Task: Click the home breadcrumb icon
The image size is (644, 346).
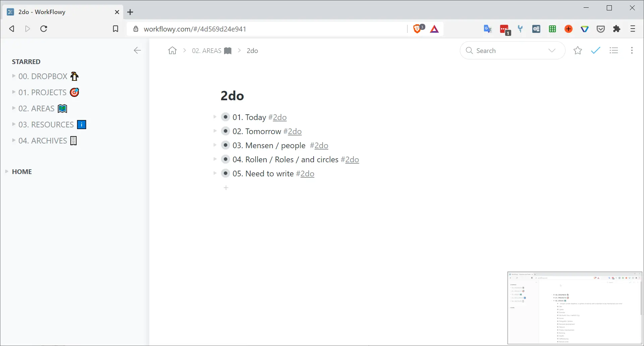Action: coord(172,51)
